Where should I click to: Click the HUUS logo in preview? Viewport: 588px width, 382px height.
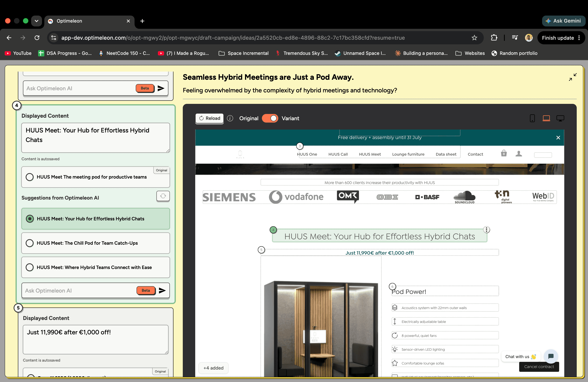click(x=240, y=154)
